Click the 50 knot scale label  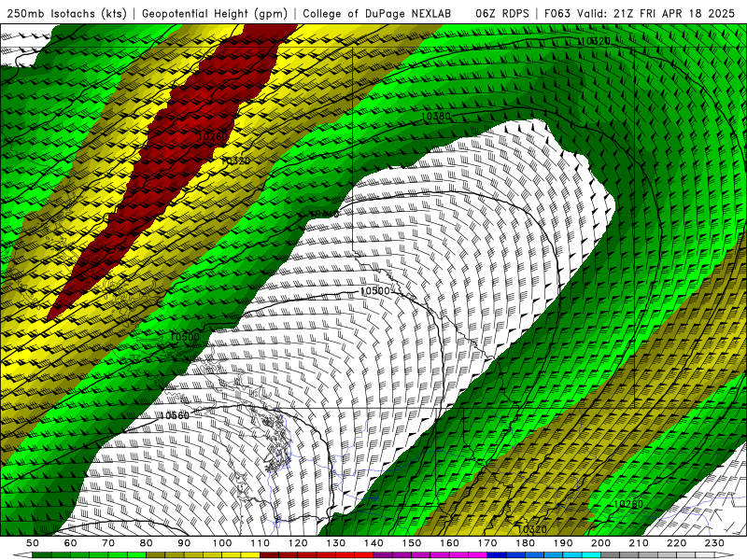pos(33,543)
